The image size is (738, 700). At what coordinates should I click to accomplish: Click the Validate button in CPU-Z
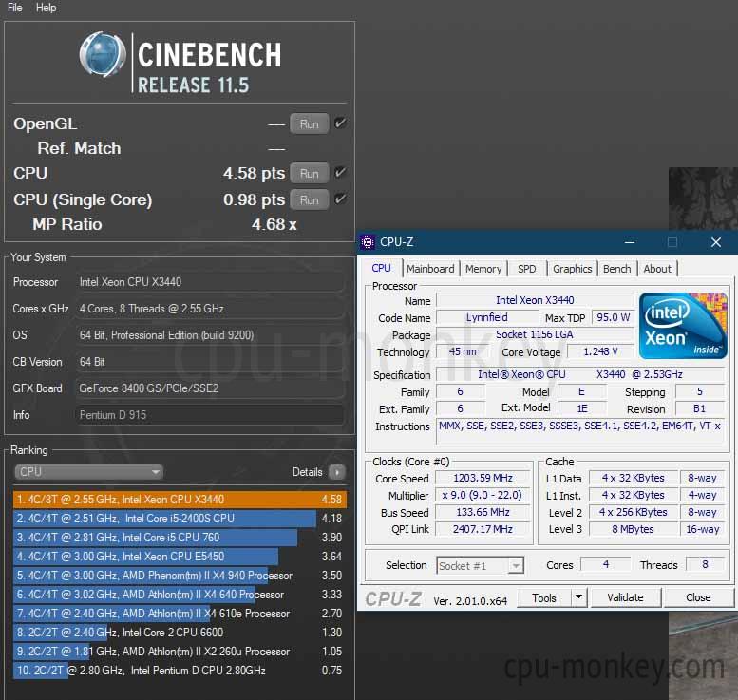click(626, 597)
